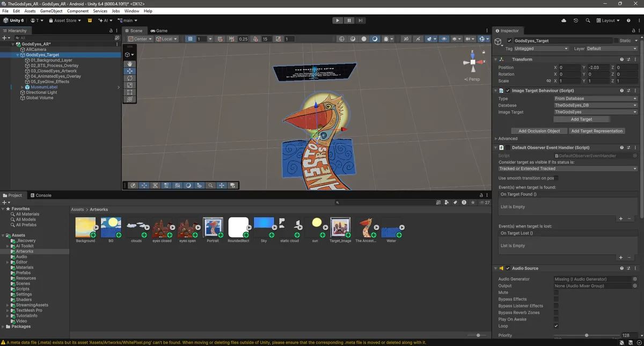Open the Layer dropdown showing Default
Viewport: 644px width, 346px height.
pos(611,48)
